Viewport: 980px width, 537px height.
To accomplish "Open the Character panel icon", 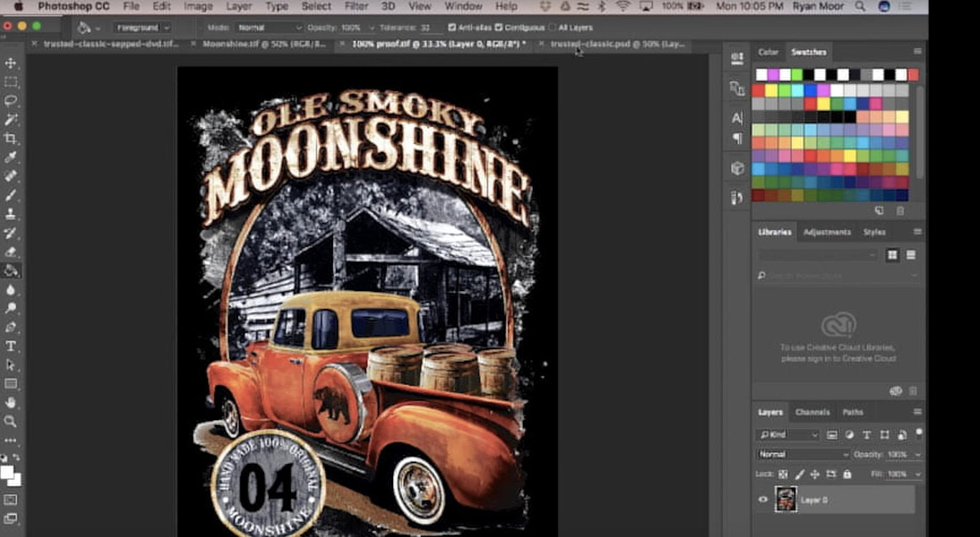I will pos(737,118).
